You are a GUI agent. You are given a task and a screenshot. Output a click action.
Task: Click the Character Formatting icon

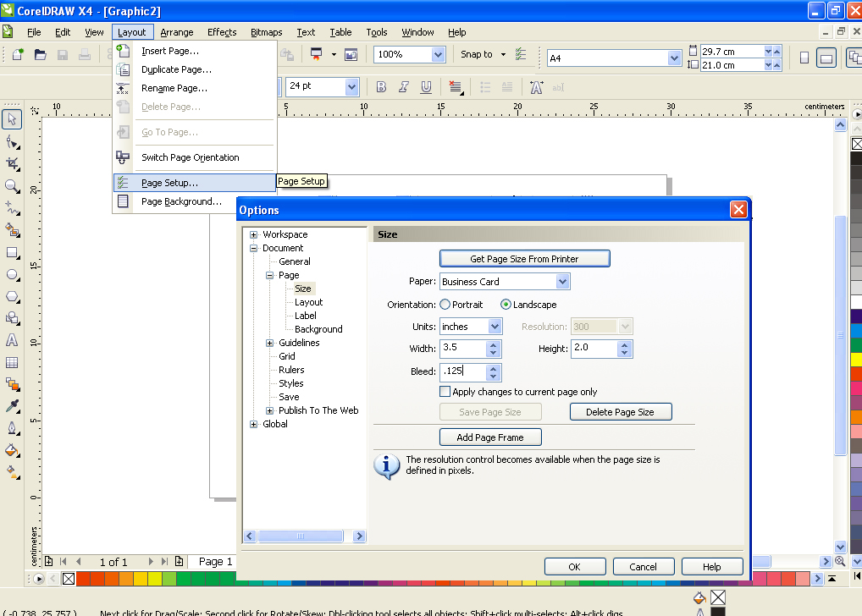pos(537,87)
